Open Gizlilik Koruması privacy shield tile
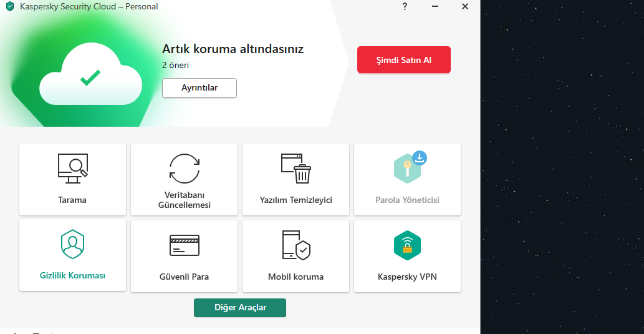 click(72, 255)
